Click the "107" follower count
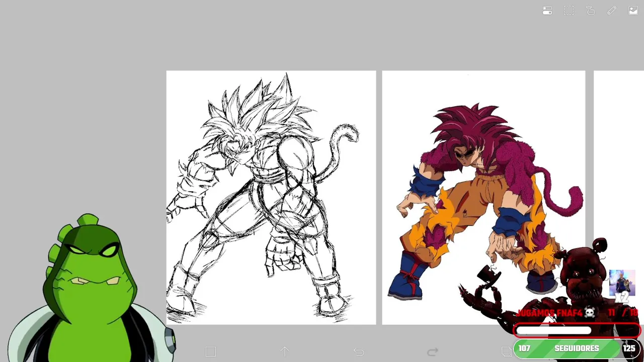The image size is (644, 362). click(524, 348)
